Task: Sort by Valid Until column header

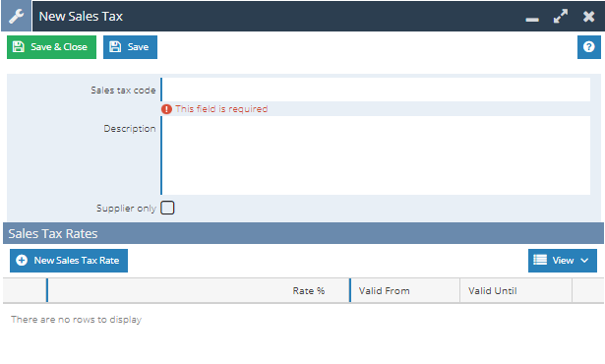Action: coord(515,290)
